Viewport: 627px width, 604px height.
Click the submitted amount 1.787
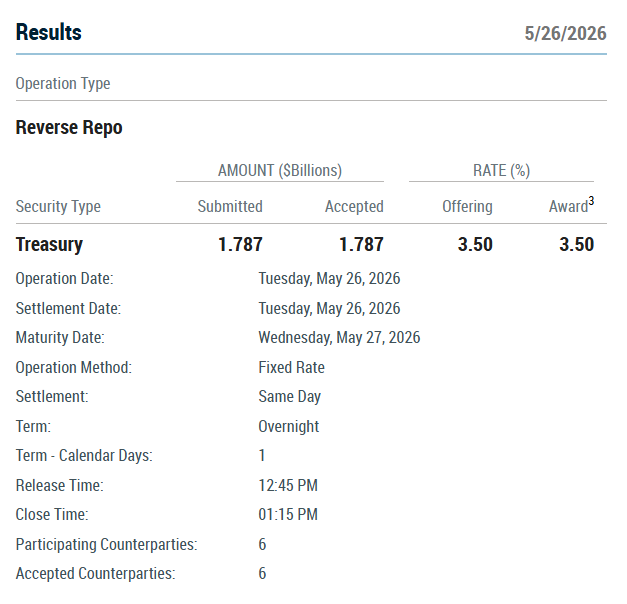click(240, 244)
